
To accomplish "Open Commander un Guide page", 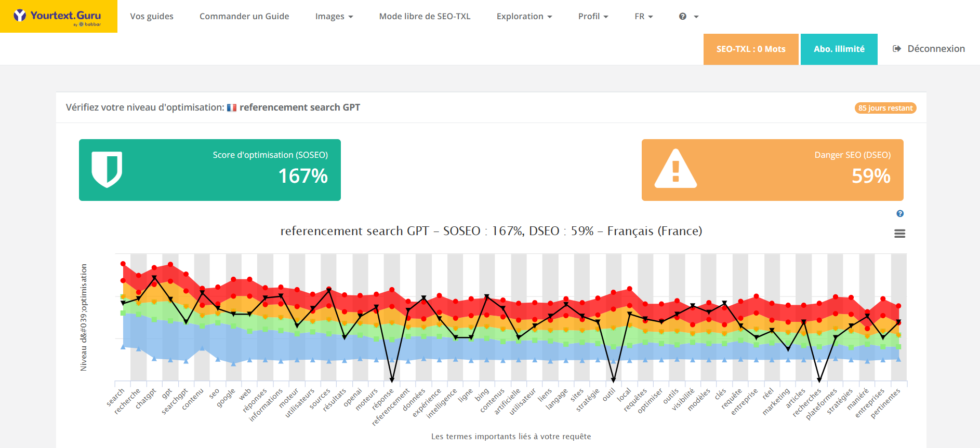I will point(244,17).
